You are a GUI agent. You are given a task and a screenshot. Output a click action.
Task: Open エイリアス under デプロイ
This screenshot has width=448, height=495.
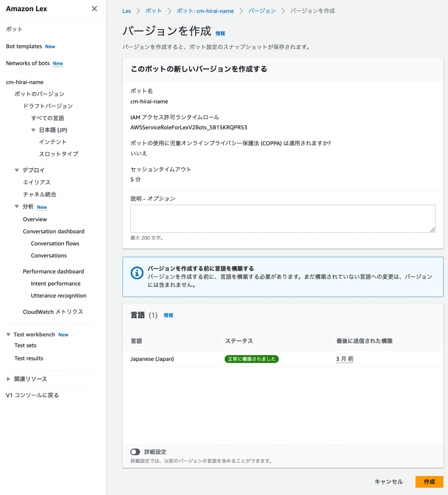(x=37, y=182)
